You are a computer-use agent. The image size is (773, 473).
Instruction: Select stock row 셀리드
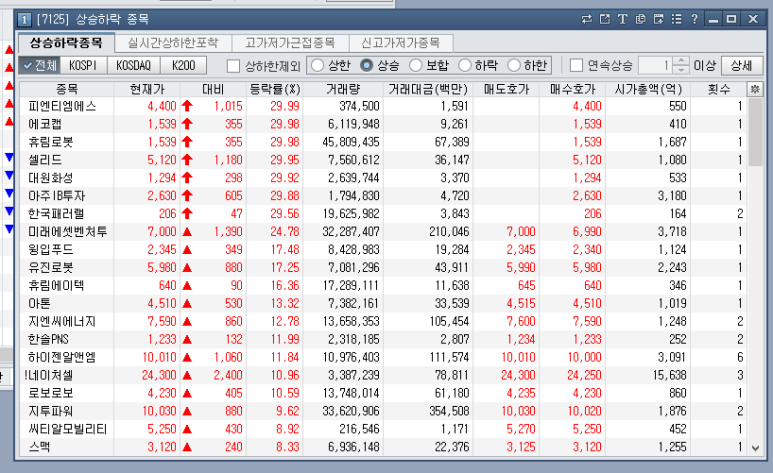point(384,160)
